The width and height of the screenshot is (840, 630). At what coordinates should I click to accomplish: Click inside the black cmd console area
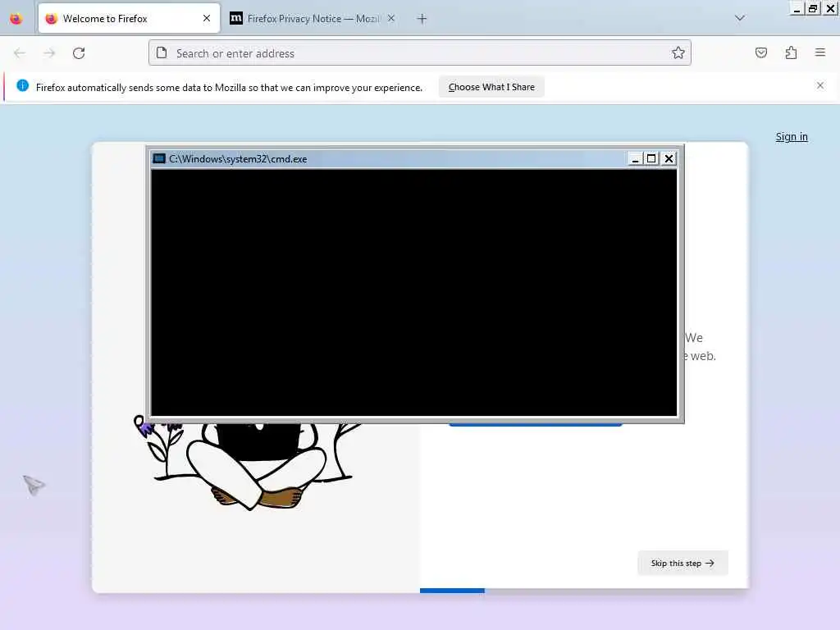coord(413,293)
